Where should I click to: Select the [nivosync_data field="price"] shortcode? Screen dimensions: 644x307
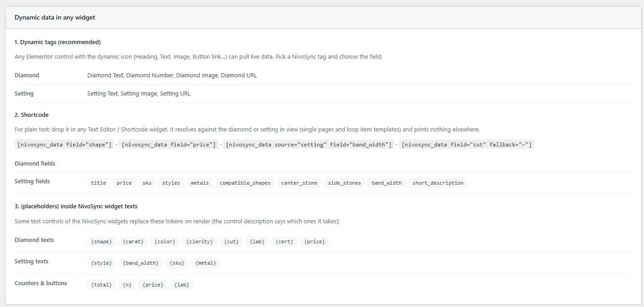(169, 145)
